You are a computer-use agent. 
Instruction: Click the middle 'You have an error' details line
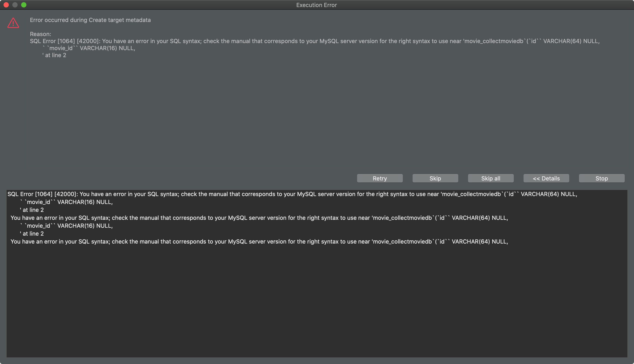pos(259,218)
